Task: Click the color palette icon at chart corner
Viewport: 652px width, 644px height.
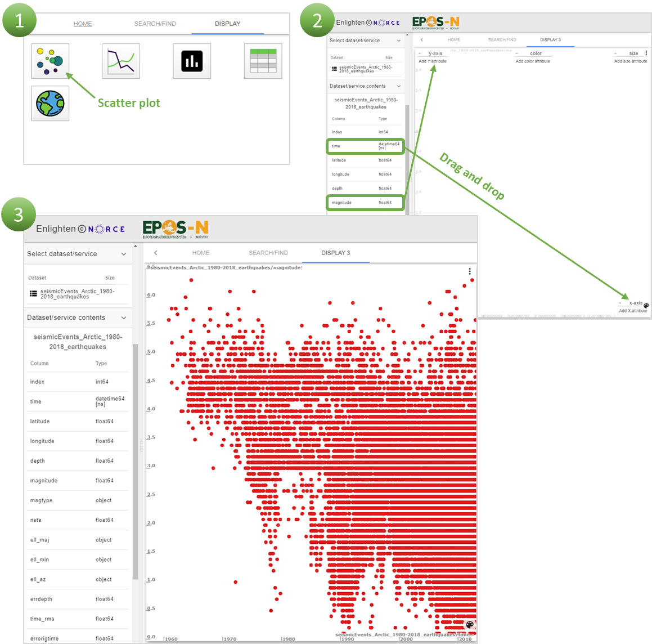Action: (470, 624)
